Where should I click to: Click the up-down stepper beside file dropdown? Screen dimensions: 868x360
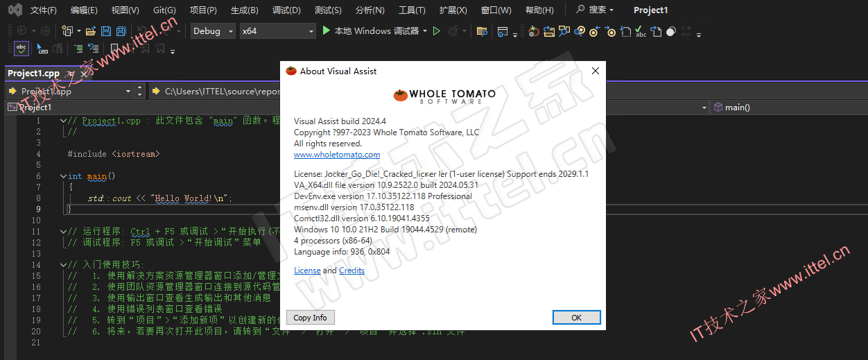point(140,91)
